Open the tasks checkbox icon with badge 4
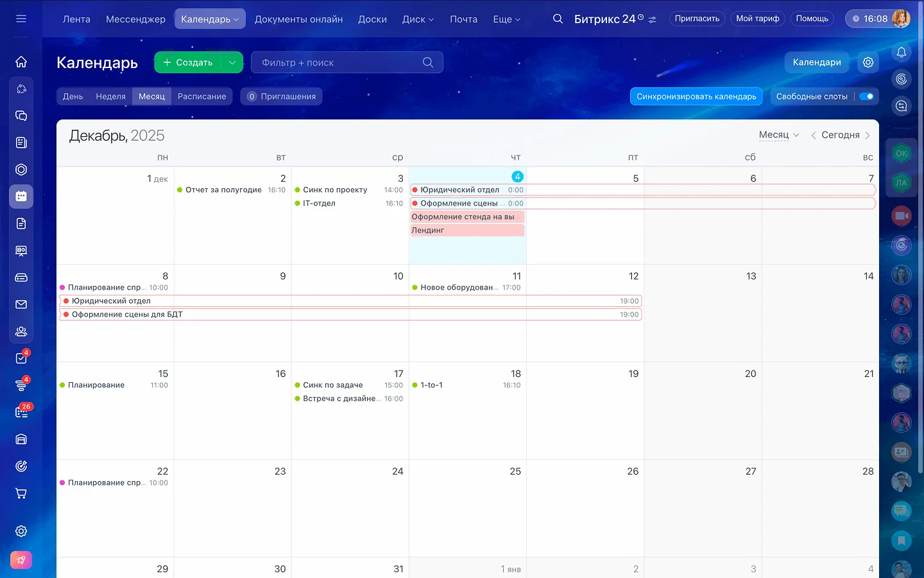The image size is (924, 578). click(x=21, y=358)
